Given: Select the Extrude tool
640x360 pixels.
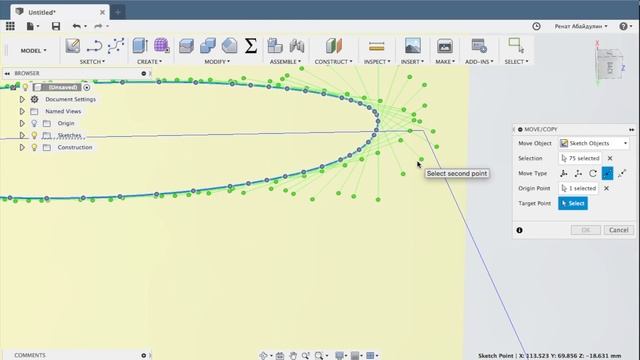Looking at the screenshot, I should (140, 46).
